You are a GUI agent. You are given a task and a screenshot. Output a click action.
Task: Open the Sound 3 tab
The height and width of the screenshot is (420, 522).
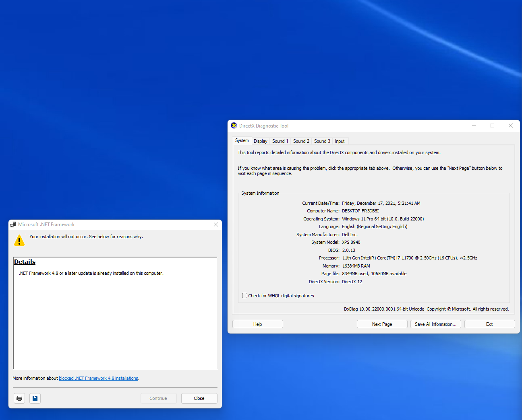pos(322,141)
